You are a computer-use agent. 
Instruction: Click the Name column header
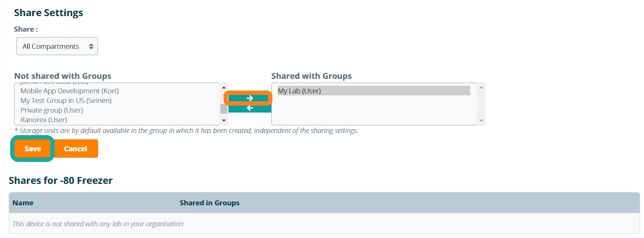click(x=23, y=203)
